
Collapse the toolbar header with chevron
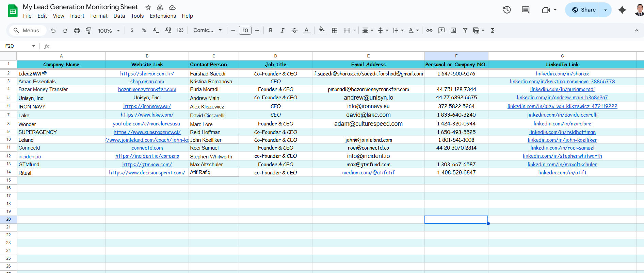pos(637,31)
